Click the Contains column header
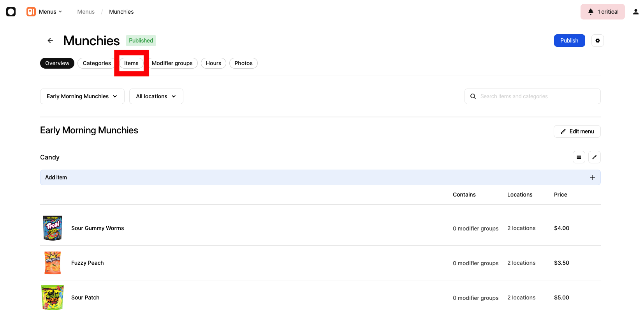644x310 pixels. tap(464, 195)
